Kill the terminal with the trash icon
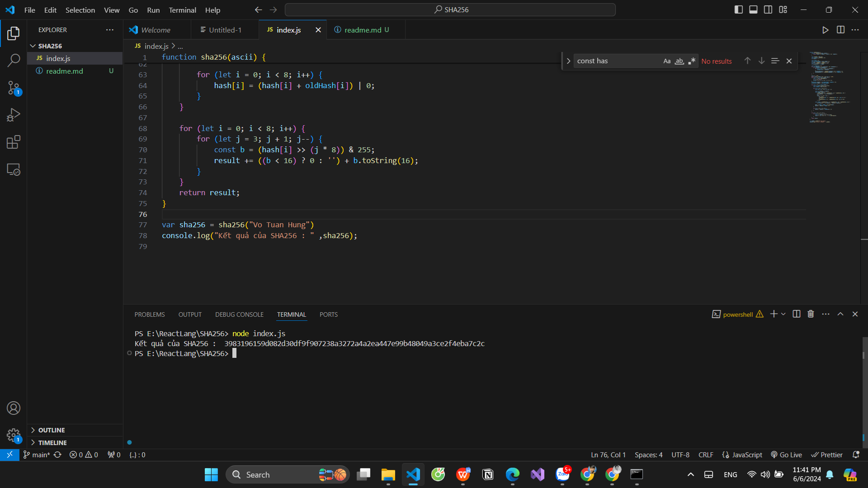 click(811, 314)
